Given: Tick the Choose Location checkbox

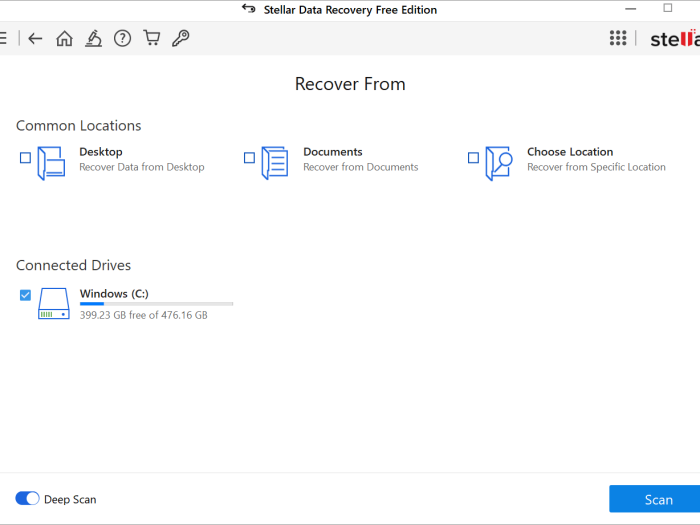Looking at the screenshot, I should (473, 158).
